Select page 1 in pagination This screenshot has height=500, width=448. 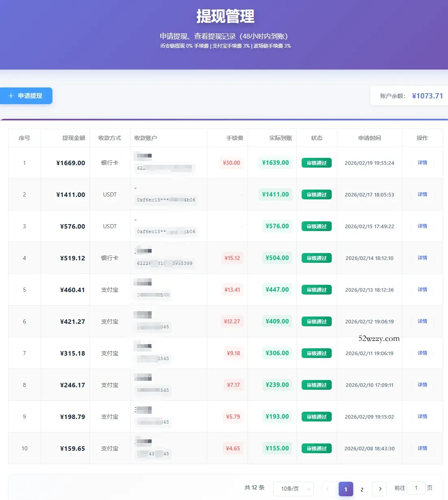346,489
